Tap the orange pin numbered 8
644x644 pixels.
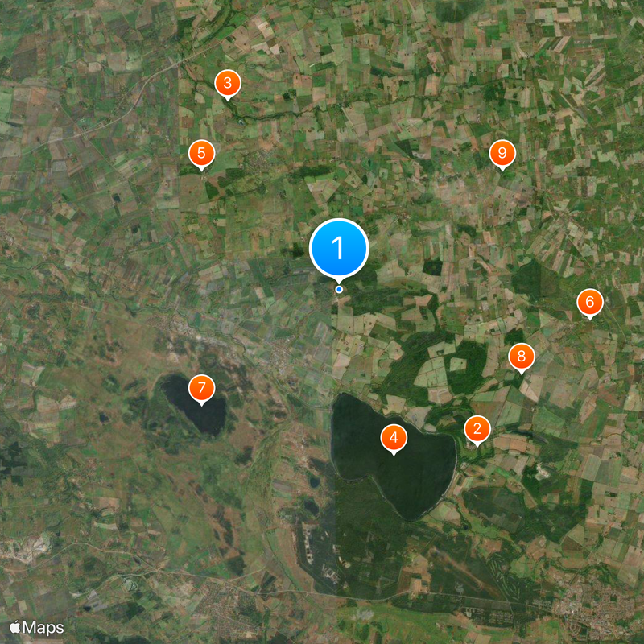[x=521, y=357]
